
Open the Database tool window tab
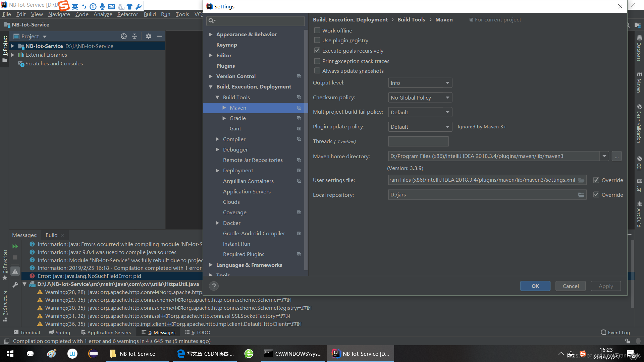pos(639,49)
